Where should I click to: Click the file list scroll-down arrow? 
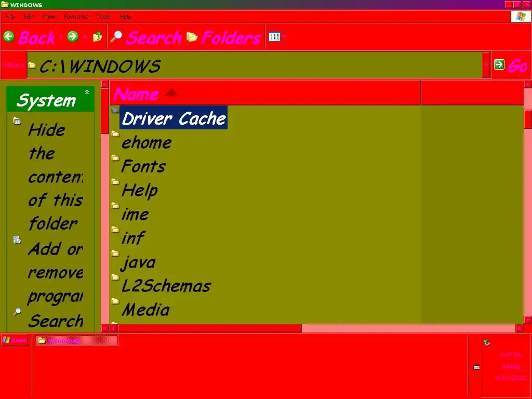click(x=528, y=320)
